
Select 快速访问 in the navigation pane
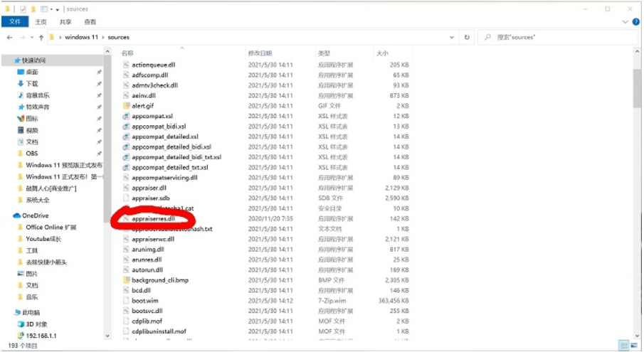pos(33,60)
